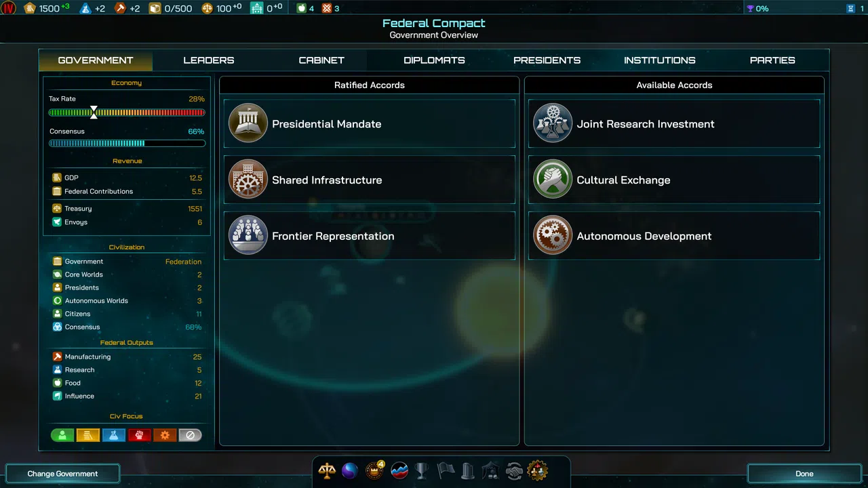Select the Frontier Representation accord label
Image resolution: width=868 pixels, height=488 pixels.
pos(333,237)
